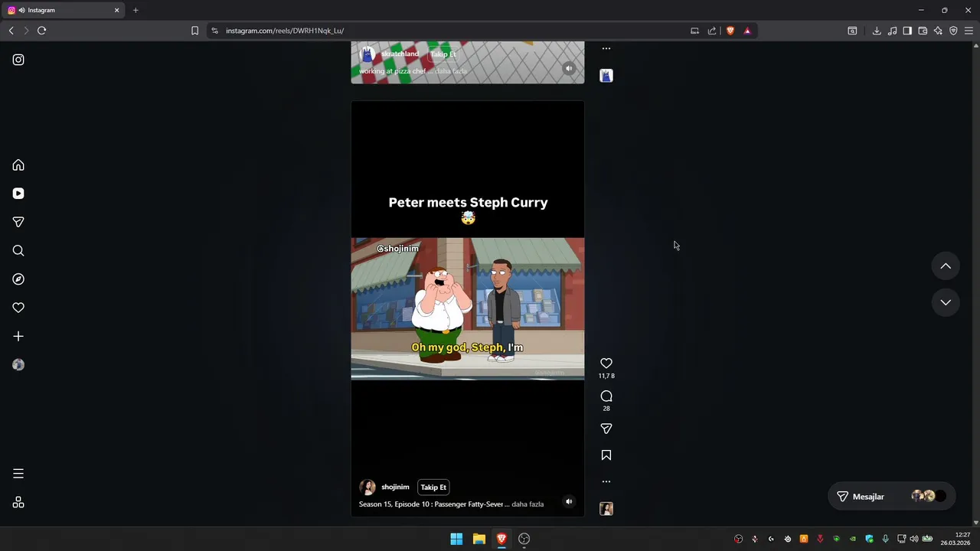
Task: Follow skratchland with the Takip Et button
Action: (x=443, y=54)
